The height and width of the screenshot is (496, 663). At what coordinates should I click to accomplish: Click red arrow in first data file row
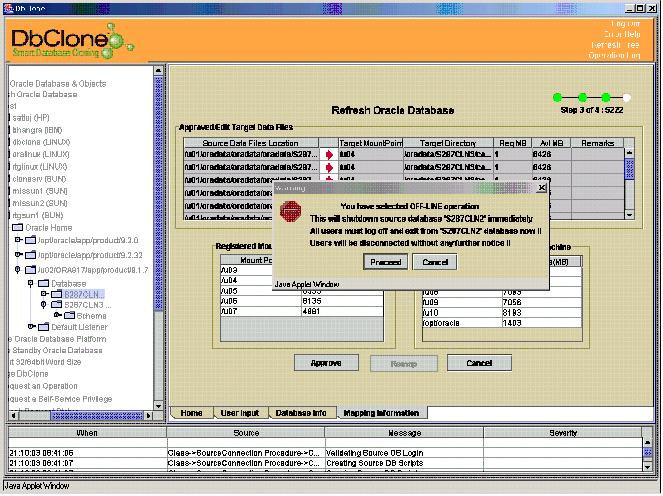[329, 155]
